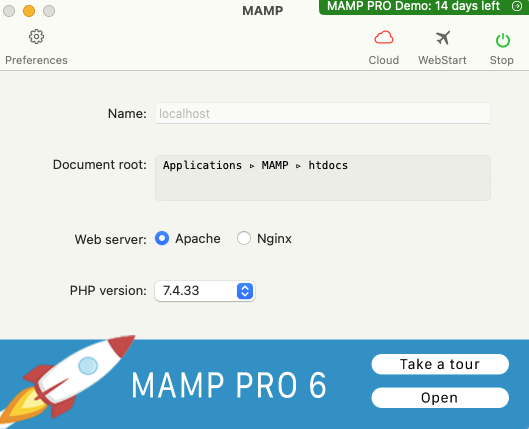
Task: Open the PHP version dropdown
Action: click(205, 291)
